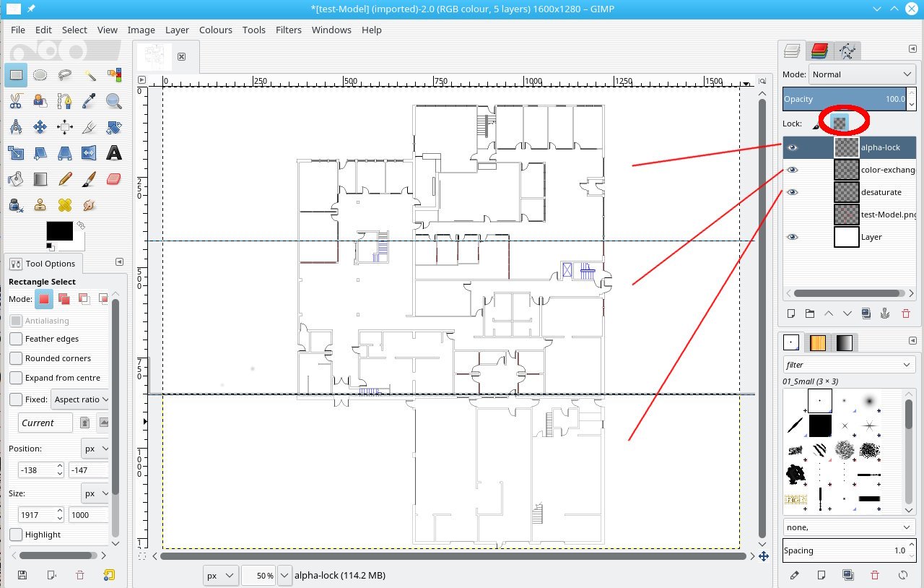Select the Clone stamp tool
Image resolution: width=924 pixels, height=588 pixels.
[40, 205]
